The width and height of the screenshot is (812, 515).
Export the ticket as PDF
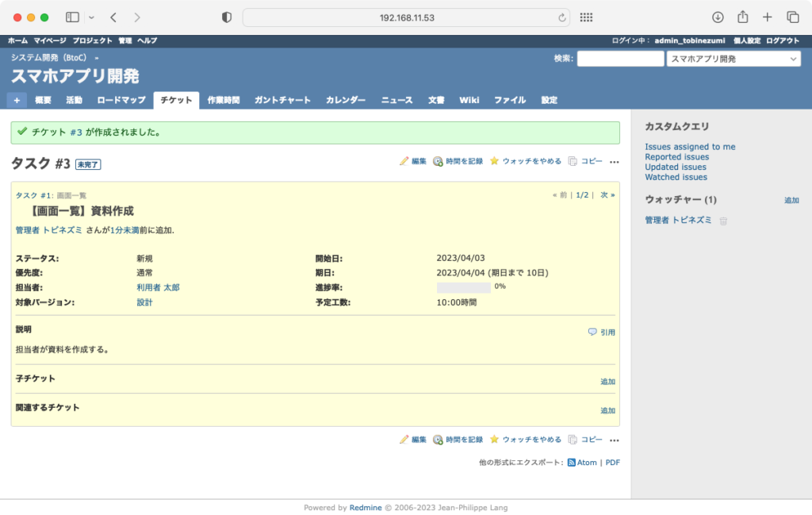613,462
